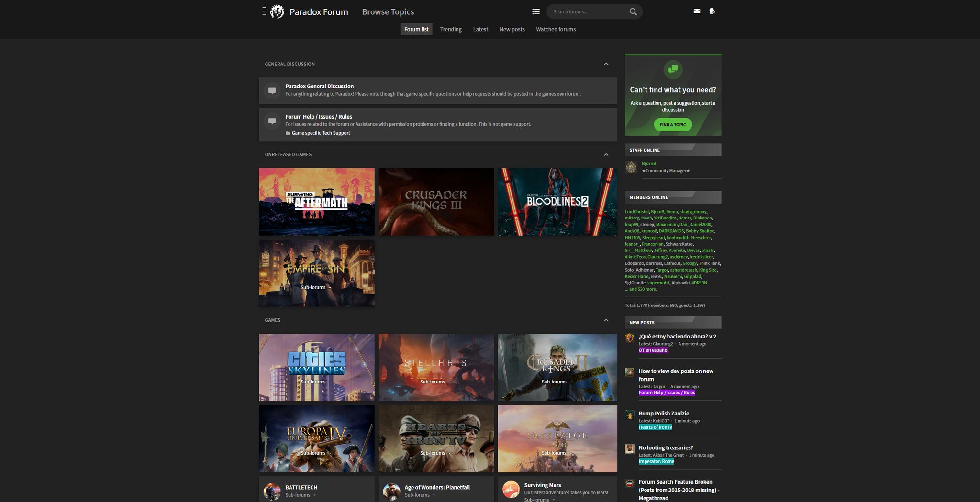Switch to the Latest tab
The image size is (980, 502).
(480, 29)
